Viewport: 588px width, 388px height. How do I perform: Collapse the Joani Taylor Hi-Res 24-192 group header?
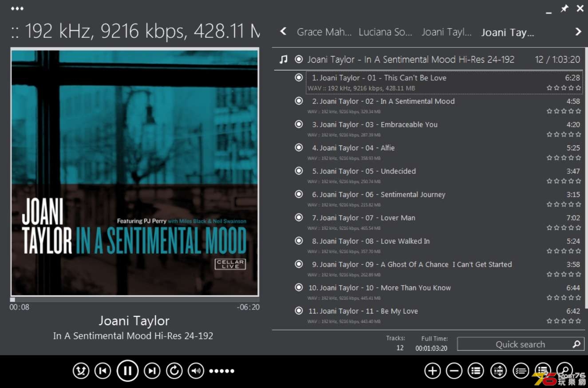(428, 59)
